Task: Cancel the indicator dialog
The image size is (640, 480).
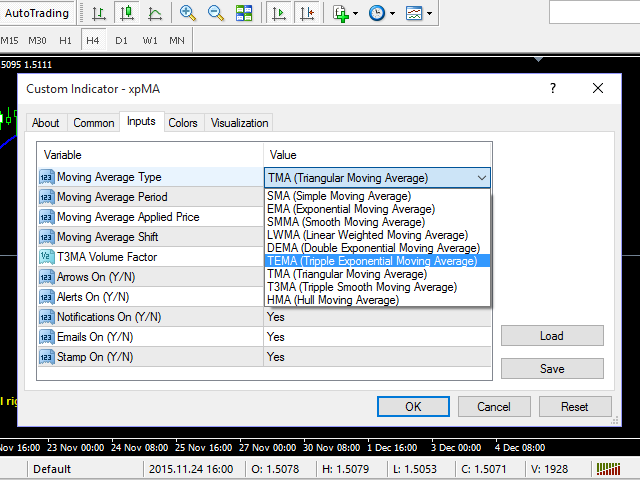Action: click(x=494, y=407)
